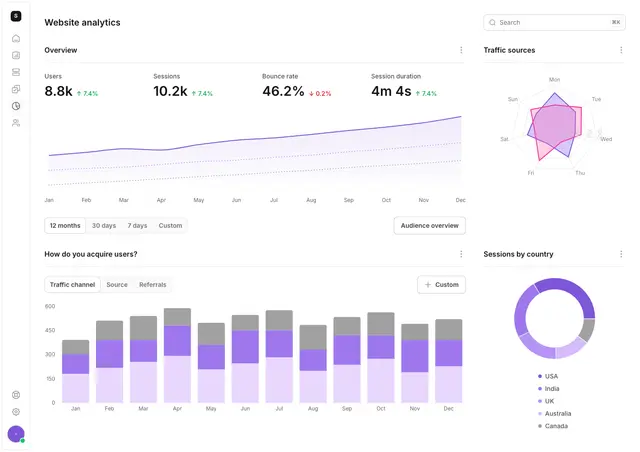Click the 600 y-axis label
Screen dimensions: 640x452
50,306
